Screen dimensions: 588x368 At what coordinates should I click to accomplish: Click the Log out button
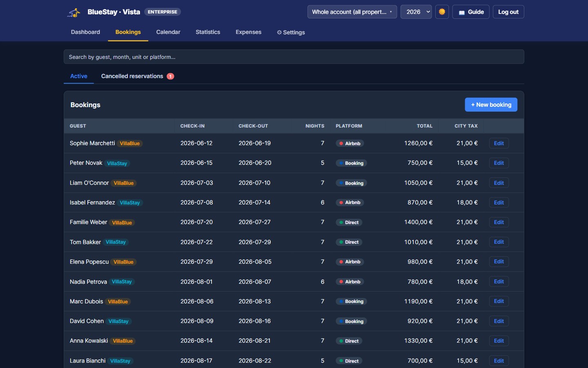click(x=508, y=12)
